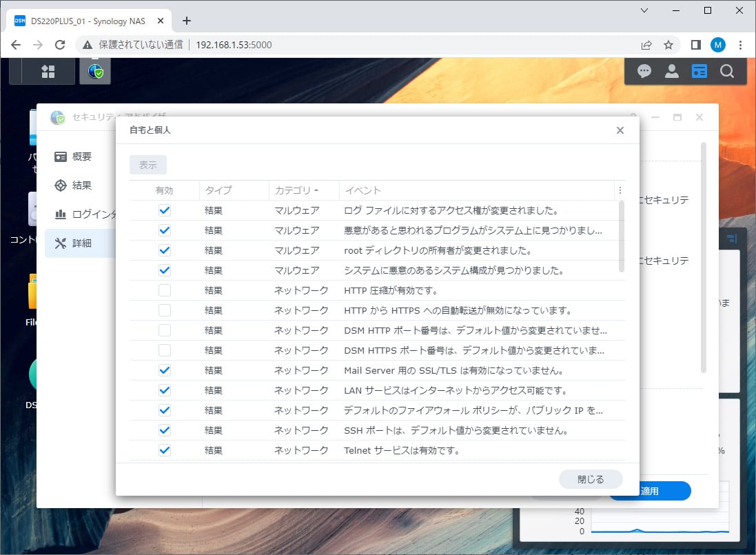Open a new browser tab
The width and height of the screenshot is (756, 555).
click(187, 21)
